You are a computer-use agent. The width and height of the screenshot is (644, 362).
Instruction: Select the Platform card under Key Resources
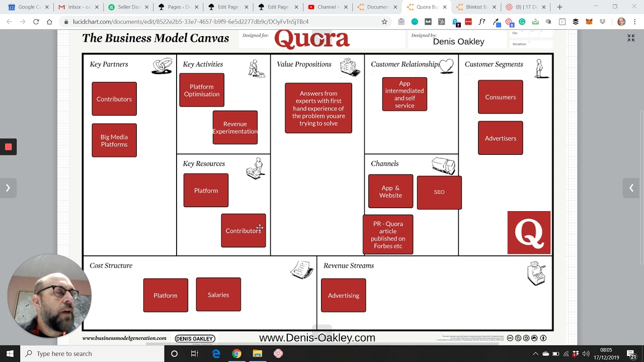[206, 191]
